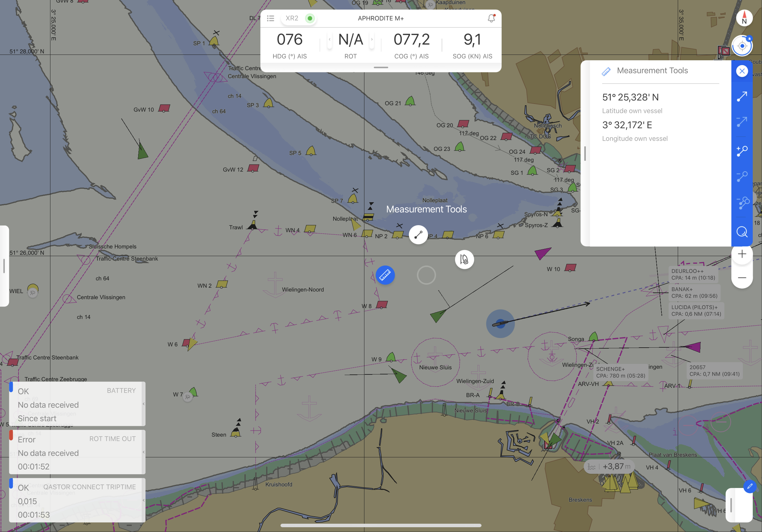This screenshot has height=532, width=762.
Task: Click the vessel marker button on the map
Action: tap(464, 259)
